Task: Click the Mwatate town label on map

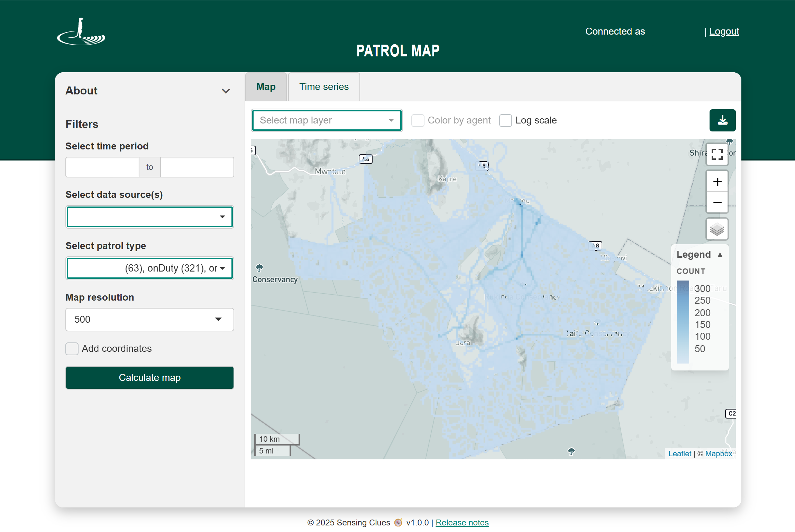Action: click(x=330, y=171)
